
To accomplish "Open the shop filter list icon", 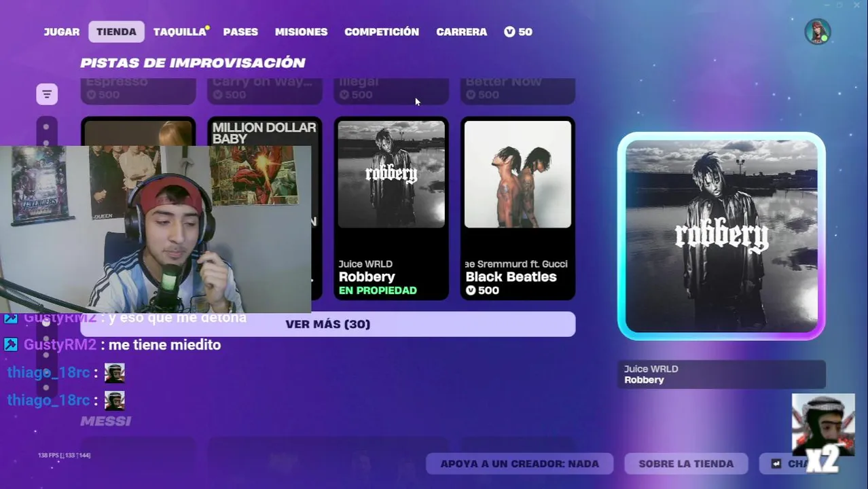I will click(47, 94).
